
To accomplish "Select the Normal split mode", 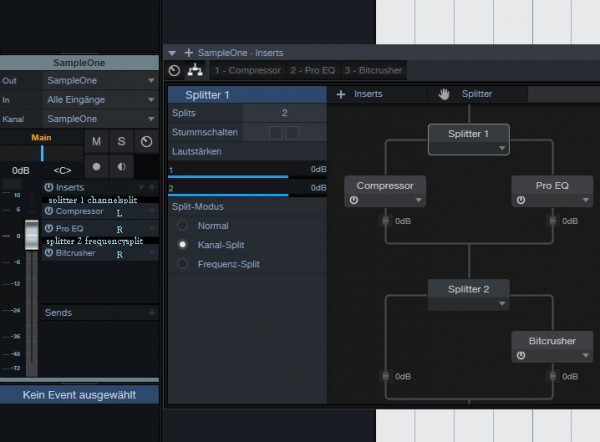I will (x=183, y=225).
